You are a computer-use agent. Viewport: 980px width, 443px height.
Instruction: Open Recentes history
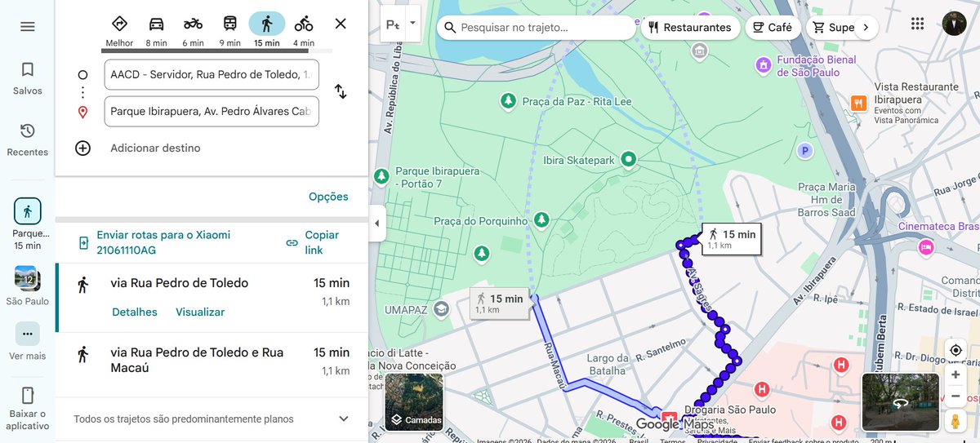pos(28,140)
